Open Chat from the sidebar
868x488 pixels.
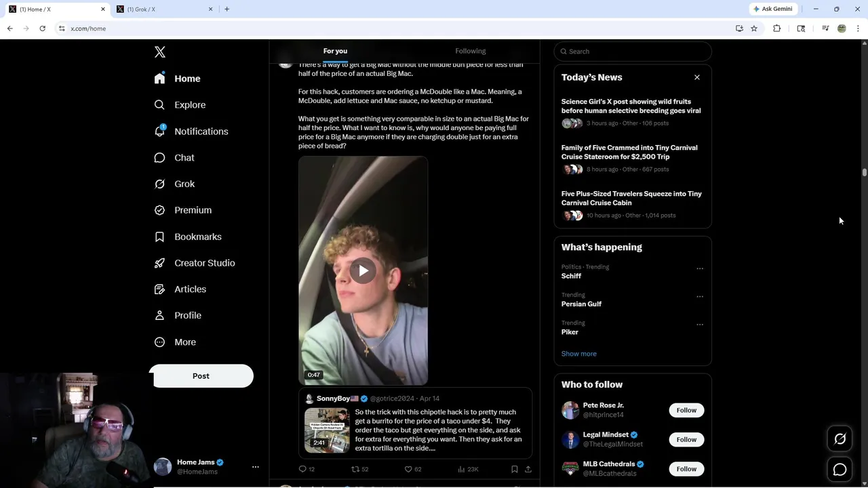(174, 158)
